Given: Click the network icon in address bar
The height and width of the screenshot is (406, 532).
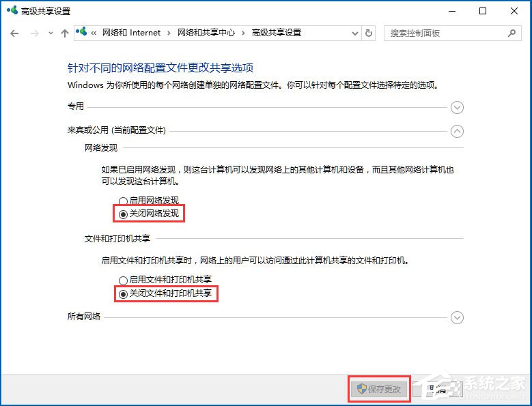Looking at the screenshot, I should pos(81,32).
